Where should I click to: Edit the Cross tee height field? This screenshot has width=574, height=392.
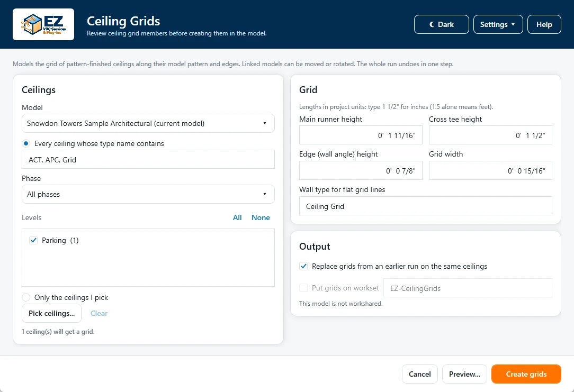[x=490, y=135]
